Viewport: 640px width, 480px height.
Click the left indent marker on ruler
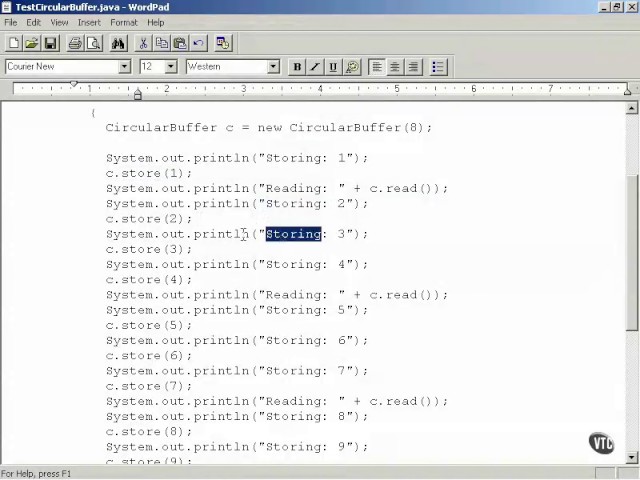[138, 95]
